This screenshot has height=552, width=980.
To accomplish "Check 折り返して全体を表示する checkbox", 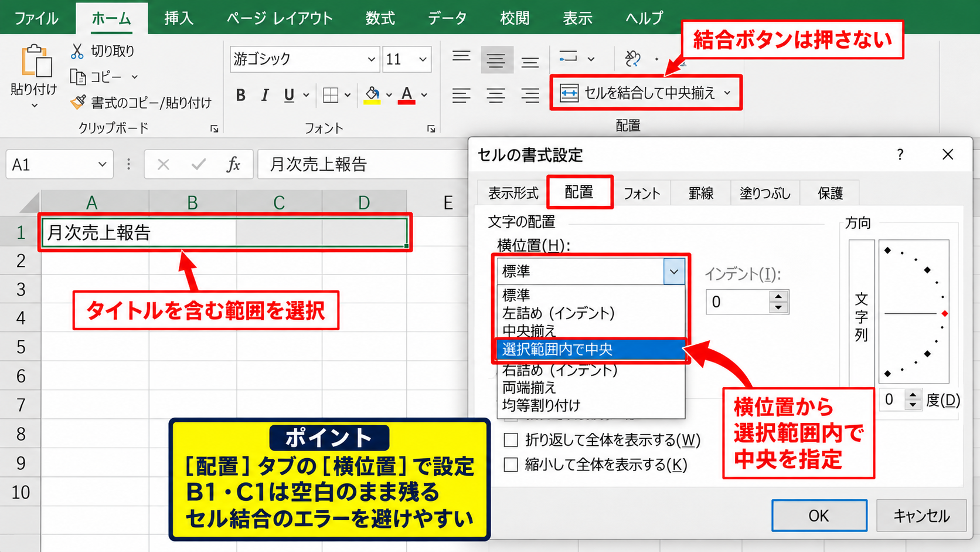I will coord(511,440).
